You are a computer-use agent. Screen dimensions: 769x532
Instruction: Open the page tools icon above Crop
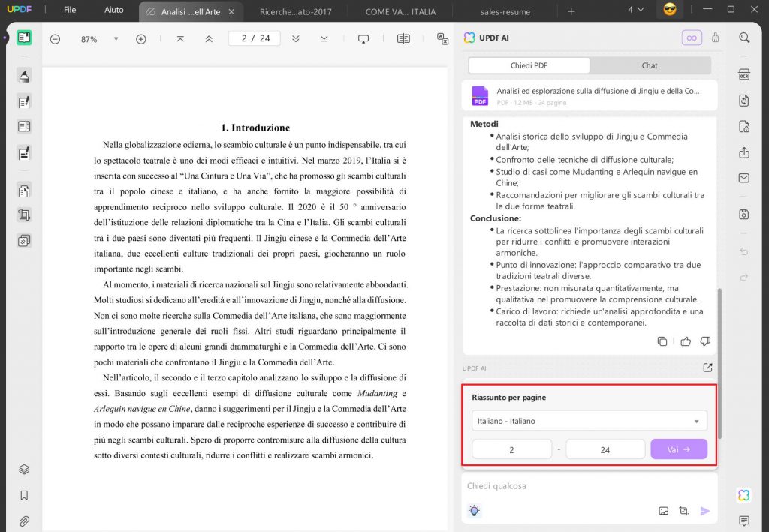click(x=24, y=190)
